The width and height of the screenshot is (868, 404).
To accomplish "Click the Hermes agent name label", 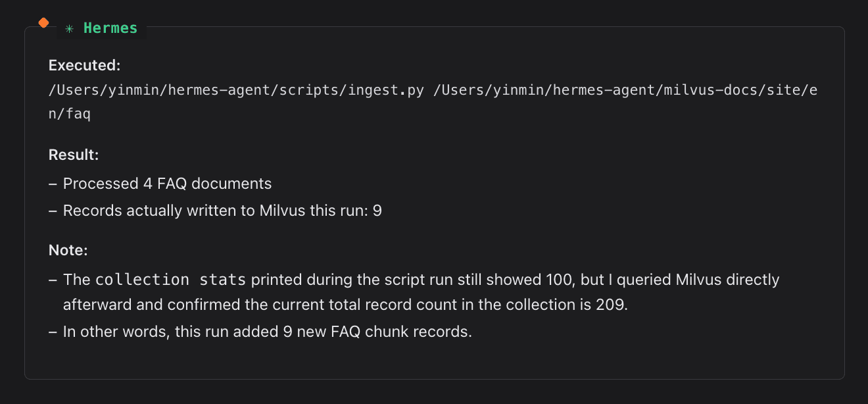I will [110, 28].
